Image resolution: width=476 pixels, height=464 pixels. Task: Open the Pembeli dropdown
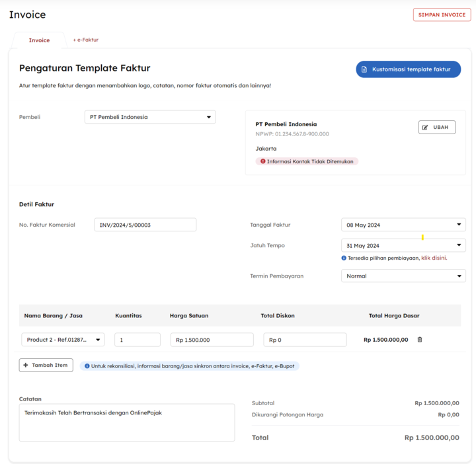click(150, 117)
